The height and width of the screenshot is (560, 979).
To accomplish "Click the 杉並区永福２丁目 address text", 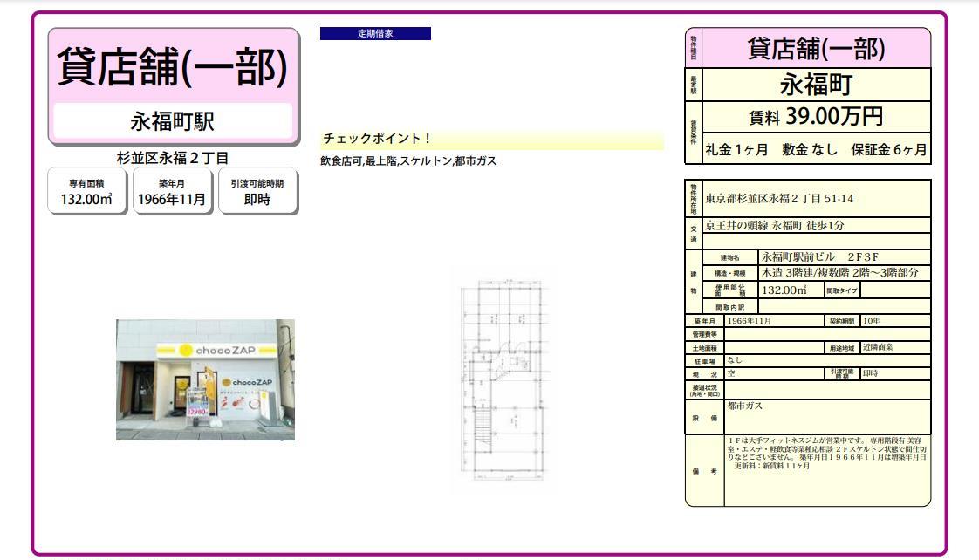I will coord(173,158).
